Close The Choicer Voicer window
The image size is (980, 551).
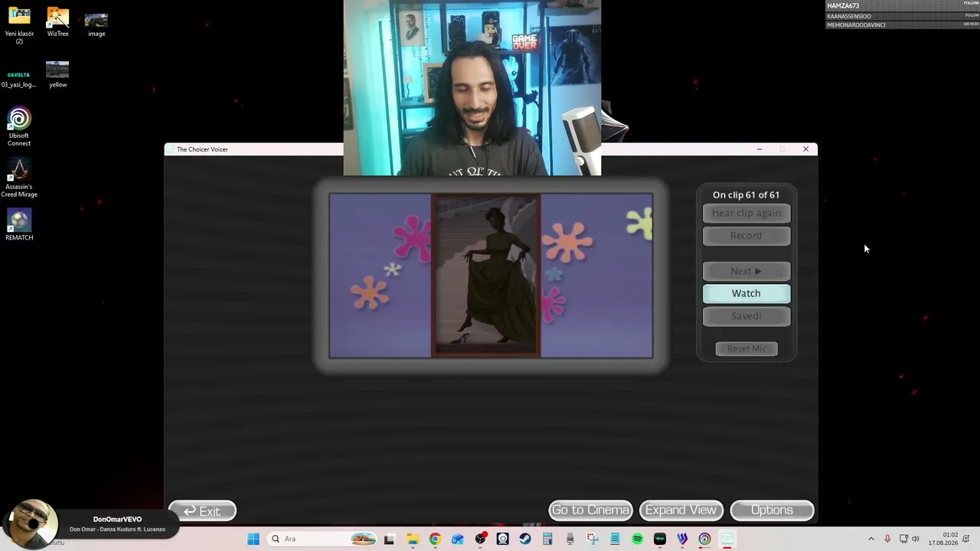(805, 149)
